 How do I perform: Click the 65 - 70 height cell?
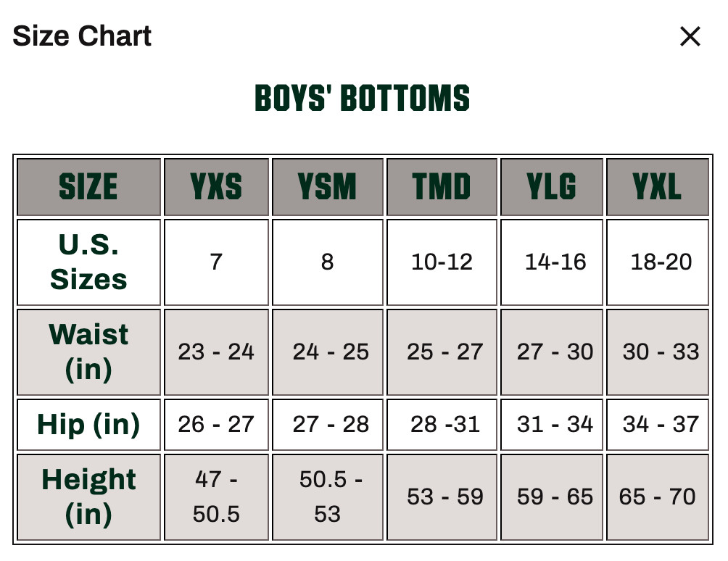pyautogui.click(x=658, y=497)
